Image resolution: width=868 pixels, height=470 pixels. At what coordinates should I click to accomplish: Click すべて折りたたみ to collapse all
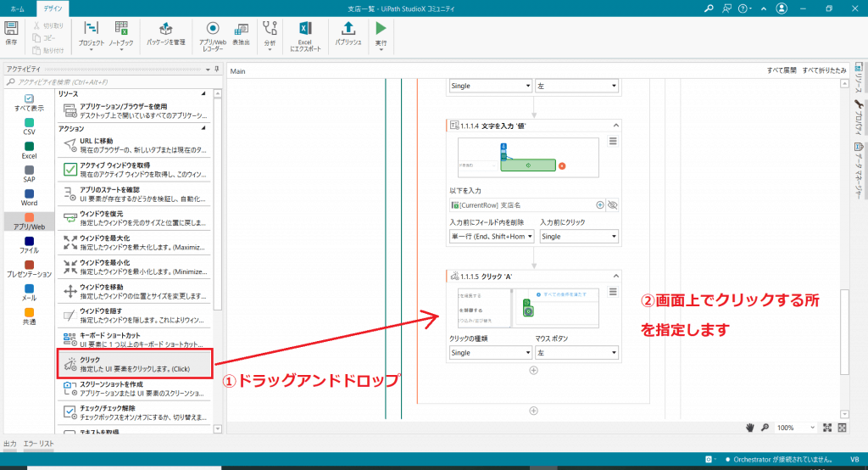tap(824, 71)
